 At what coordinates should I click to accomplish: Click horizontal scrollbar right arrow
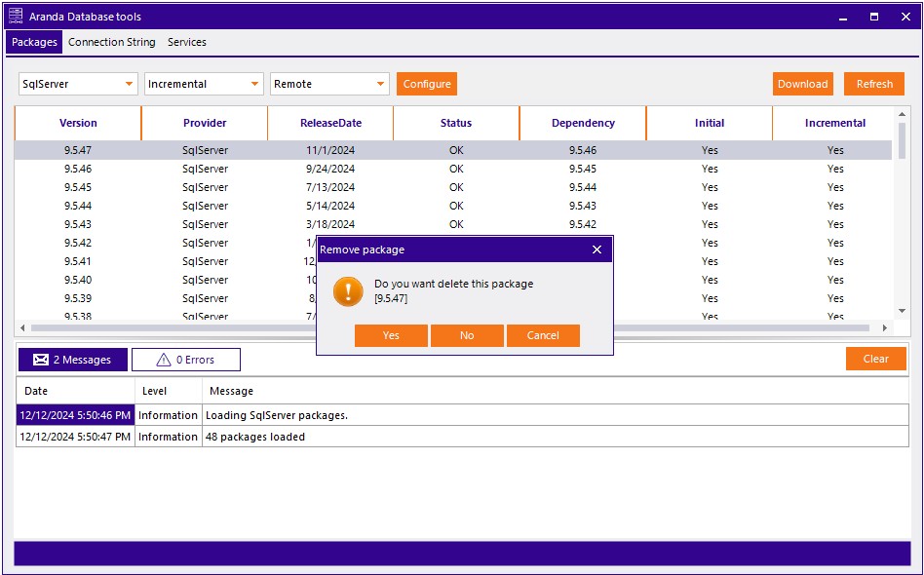884,327
